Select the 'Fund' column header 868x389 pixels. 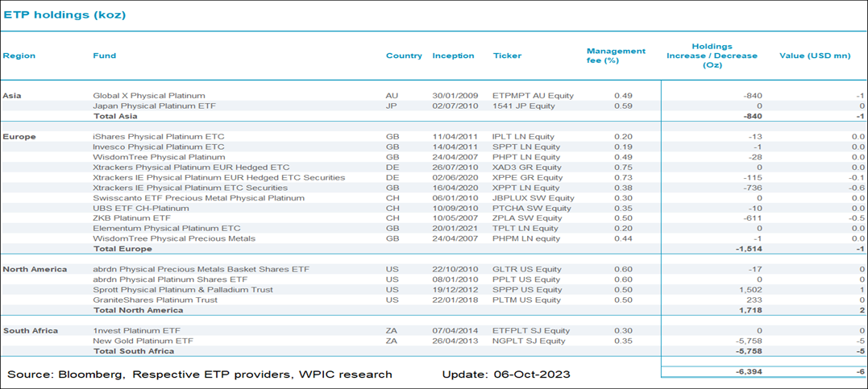point(104,56)
